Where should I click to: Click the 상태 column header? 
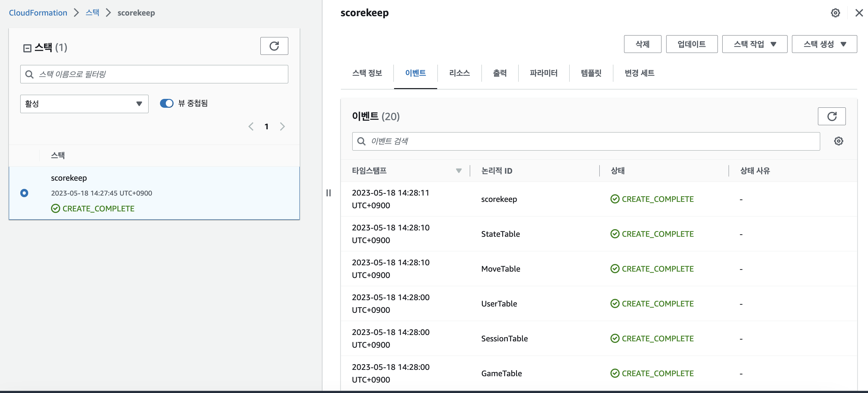[x=617, y=171]
